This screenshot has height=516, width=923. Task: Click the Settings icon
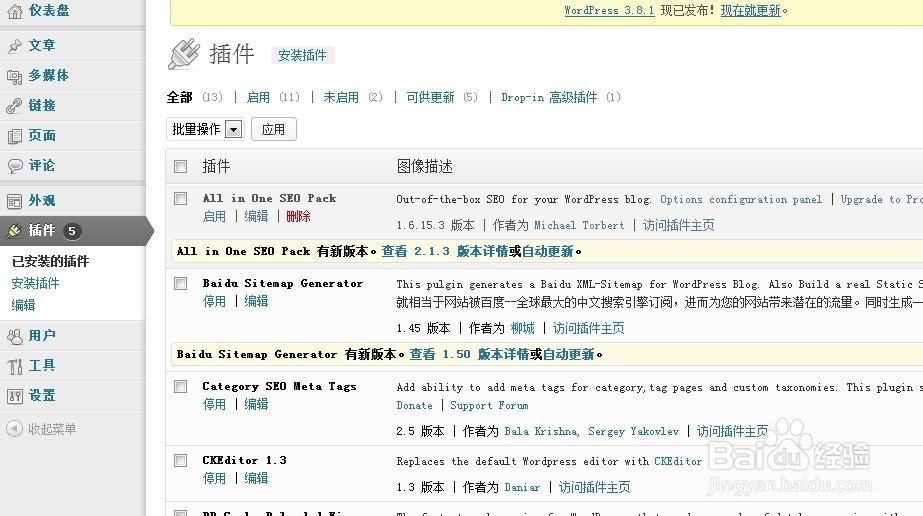15,396
